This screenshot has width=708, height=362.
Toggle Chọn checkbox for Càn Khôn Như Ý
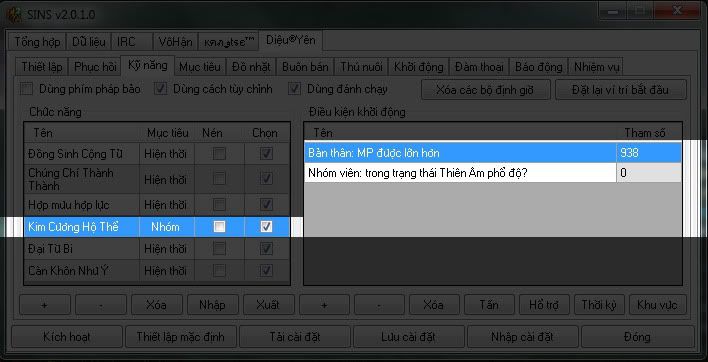pos(266,270)
